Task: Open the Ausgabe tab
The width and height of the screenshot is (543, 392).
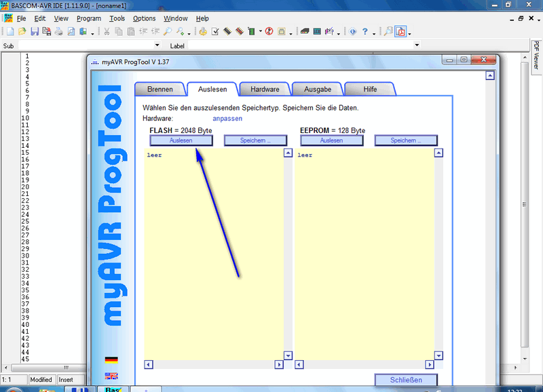Action: 318,90
